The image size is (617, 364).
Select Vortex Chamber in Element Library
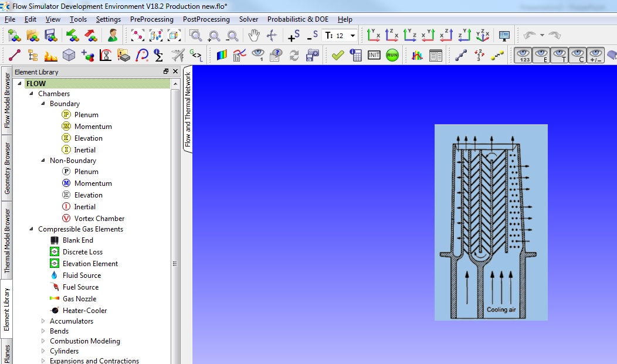point(99,219)
